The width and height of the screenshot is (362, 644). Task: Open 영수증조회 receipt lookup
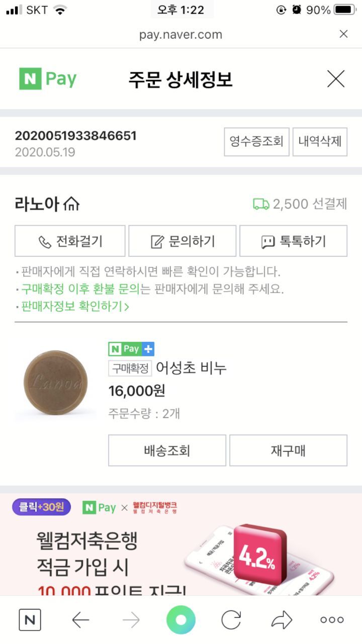click(256, 141)
